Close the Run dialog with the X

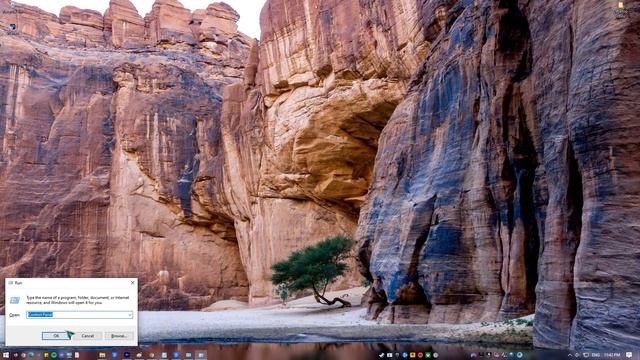point(133,282)
